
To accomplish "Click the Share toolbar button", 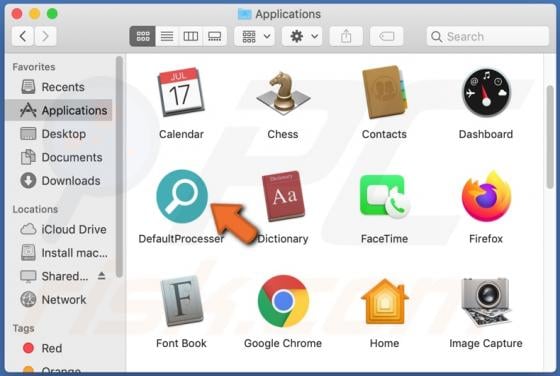I will click(346, 36).
